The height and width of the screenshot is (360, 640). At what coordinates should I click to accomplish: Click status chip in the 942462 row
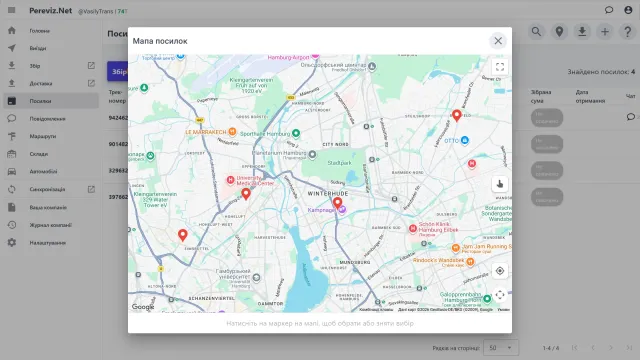547,118
